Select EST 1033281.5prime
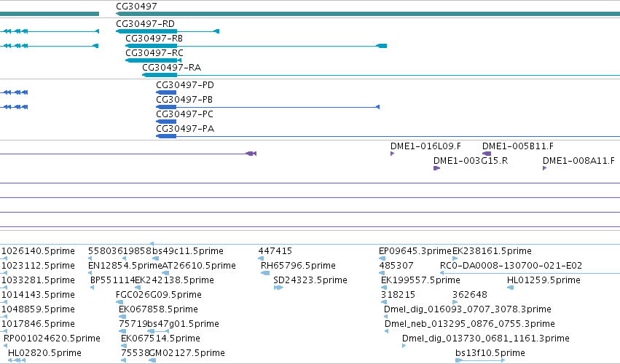The height and width of the screenshot is (364, 620). pos(38,280)
